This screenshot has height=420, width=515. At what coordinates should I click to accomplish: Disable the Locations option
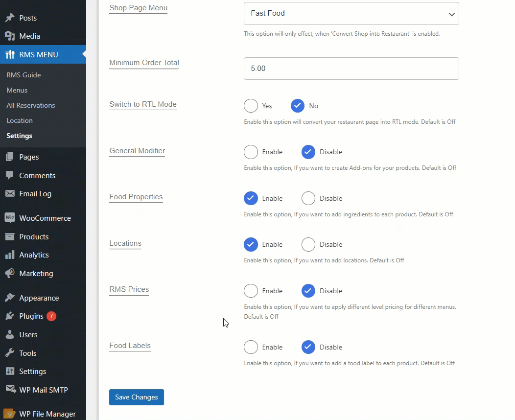pyautogui.click(x=308, y=244)
